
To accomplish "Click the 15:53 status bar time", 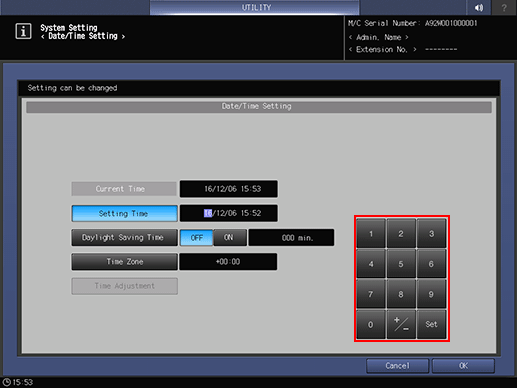I will 23,382.
